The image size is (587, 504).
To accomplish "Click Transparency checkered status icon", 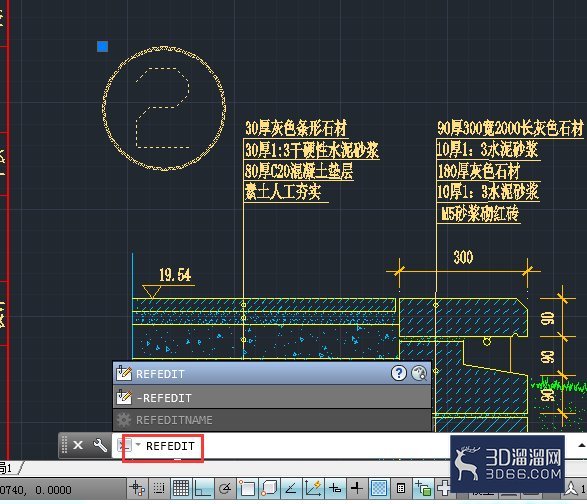I will tap(379, 488).
